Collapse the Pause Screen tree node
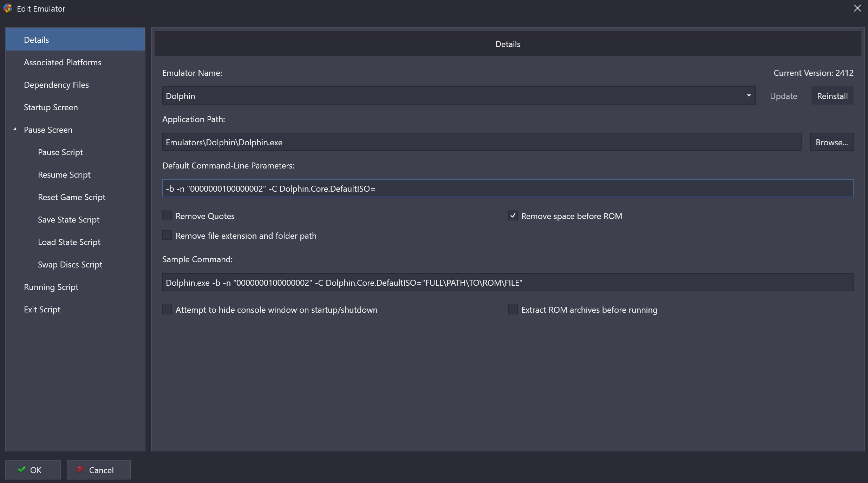Image resolution: width=868 pixels, height=483 pixels. [x=15, y=129]
